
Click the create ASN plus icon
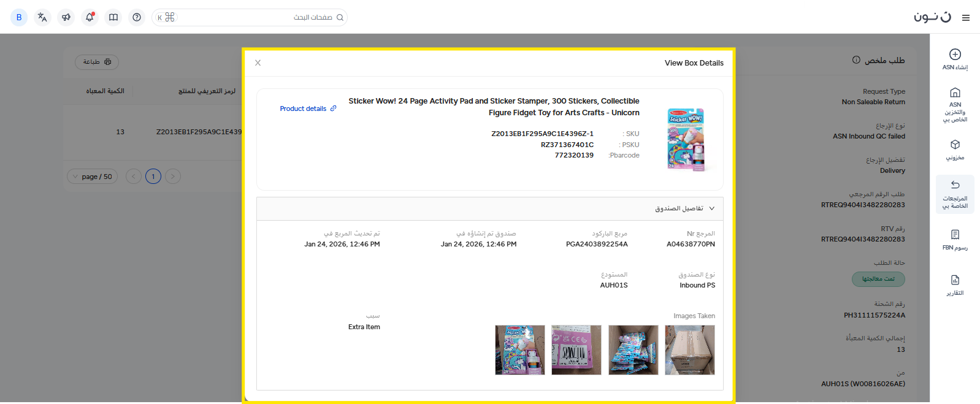955,55
